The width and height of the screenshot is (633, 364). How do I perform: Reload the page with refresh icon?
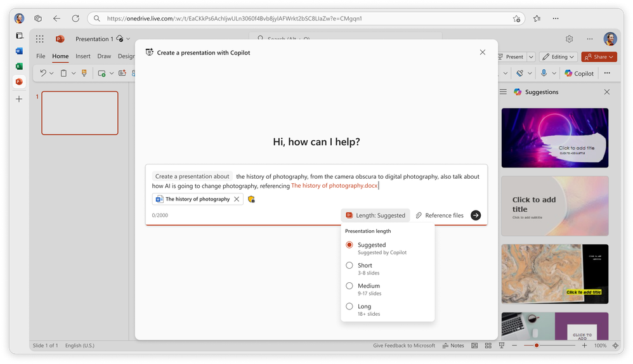(x=75, y=18)
